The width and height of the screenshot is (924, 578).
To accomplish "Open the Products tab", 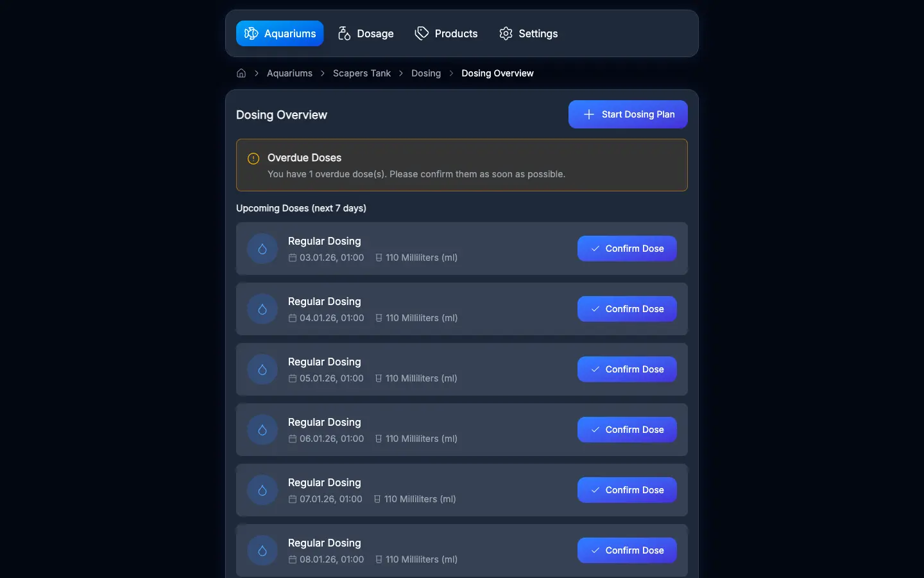I will pyautogui.click(x=447, y=33).
